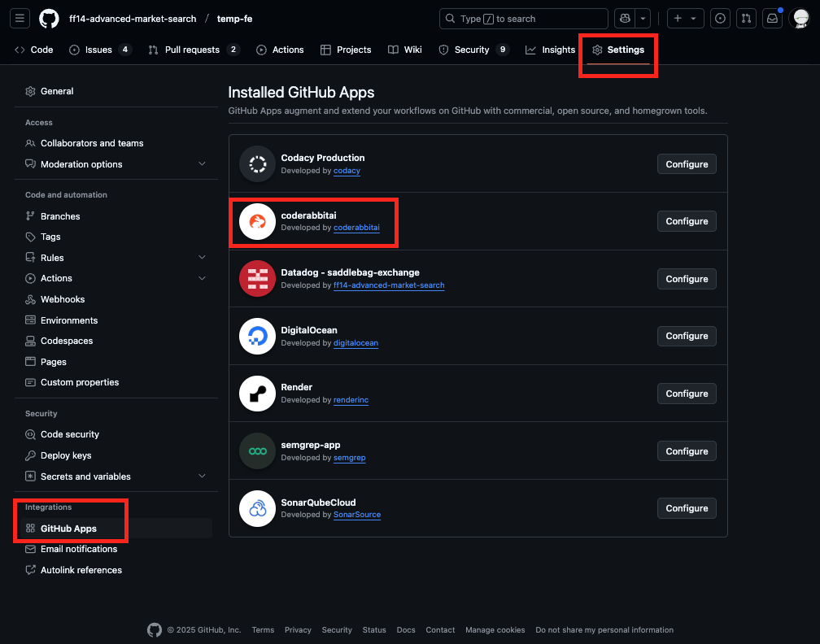Click the GitHub logo in the footer
The width and height of the screenshot is (820, 644).
coord(155,629)
